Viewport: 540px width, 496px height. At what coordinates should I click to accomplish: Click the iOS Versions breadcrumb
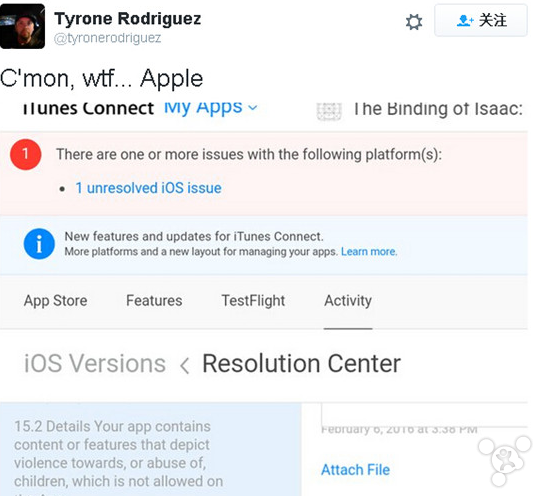[x=95, y=363]
